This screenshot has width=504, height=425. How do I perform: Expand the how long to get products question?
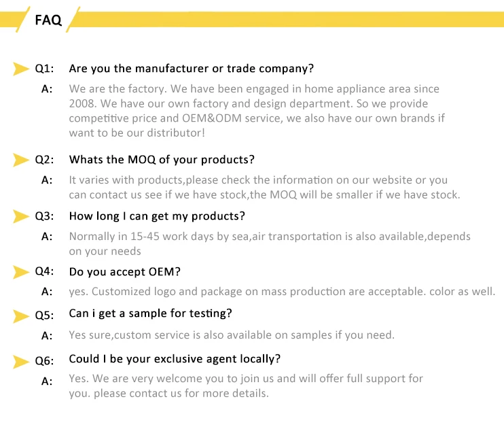[x=157, y=216]
